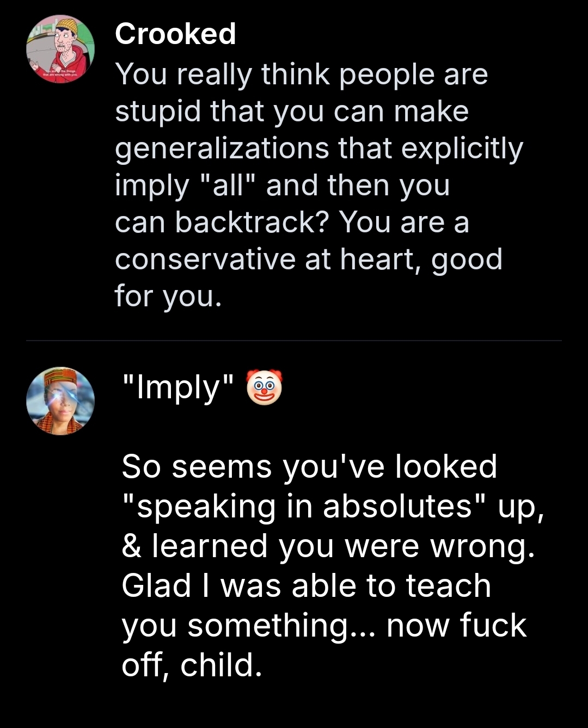Click the line "You really think people are"

[301, 74]
